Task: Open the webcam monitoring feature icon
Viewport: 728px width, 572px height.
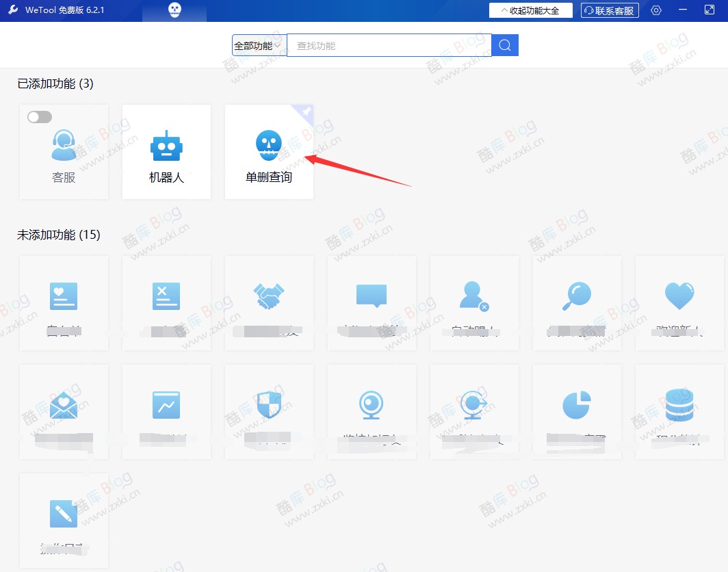Action: 372,404
